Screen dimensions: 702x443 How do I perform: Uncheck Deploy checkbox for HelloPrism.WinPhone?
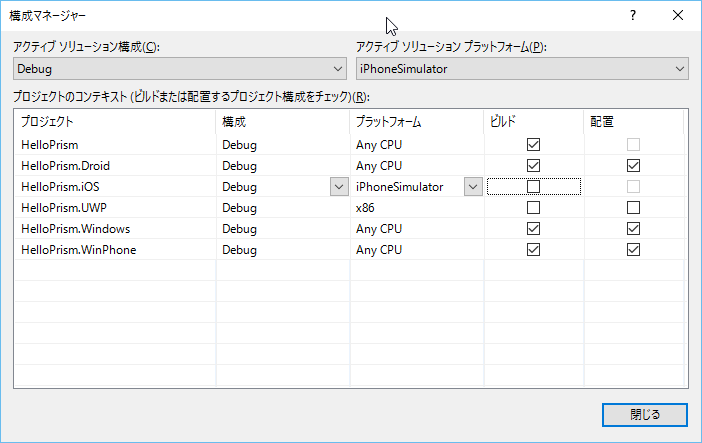(x=633, y=249)
